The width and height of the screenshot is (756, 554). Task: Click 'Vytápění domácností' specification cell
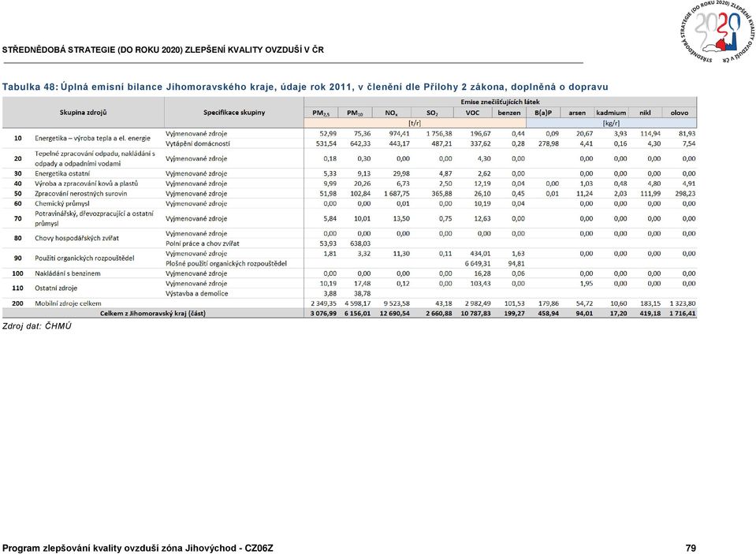click(198, 143)
